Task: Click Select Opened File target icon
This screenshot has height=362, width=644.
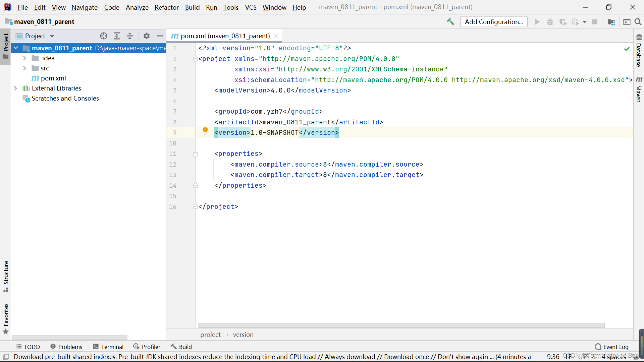Action: (104, 36)
